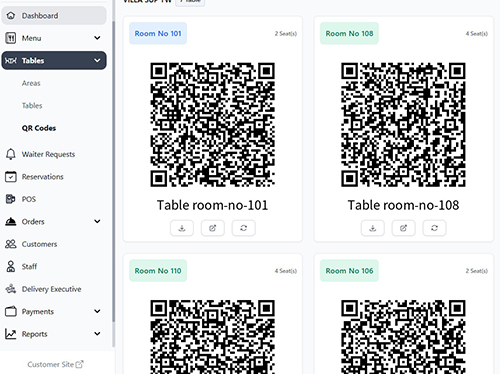Download QR code for Room No 101
The image size is (500, 374).
point(182,228)
